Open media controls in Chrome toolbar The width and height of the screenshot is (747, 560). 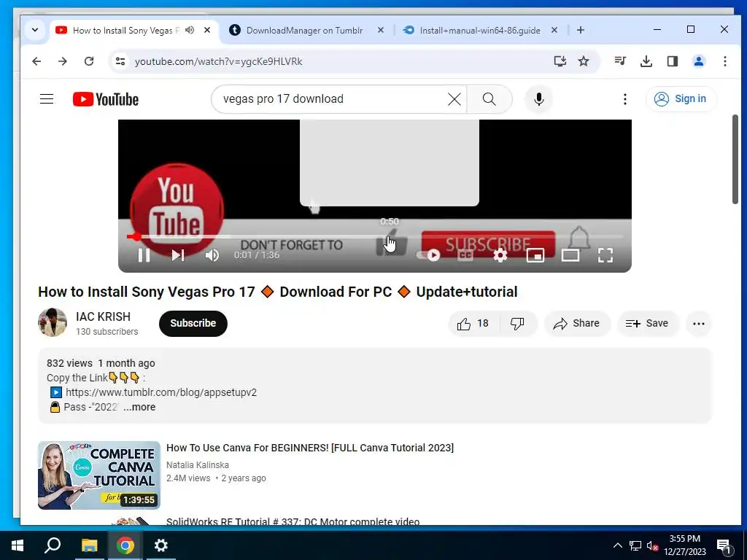[x=620, y=61]
